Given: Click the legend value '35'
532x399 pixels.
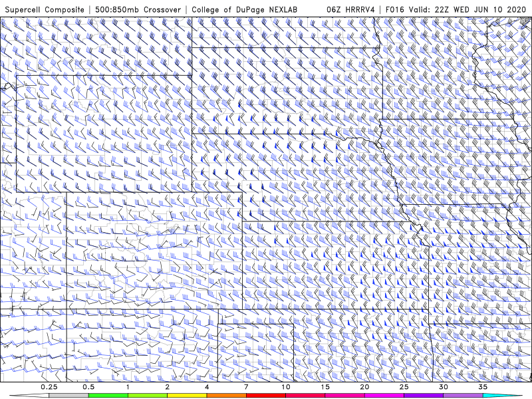Looking at the screenshot, I should click(x=483, y=387).
